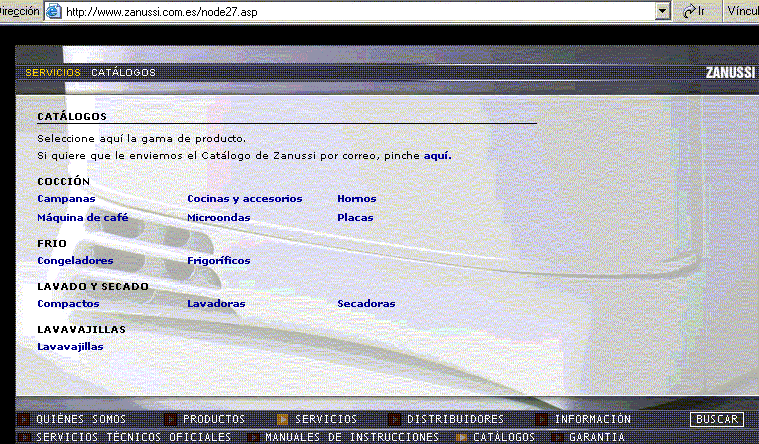Click the Internet Explorer page icon in address bar
This screenshot has height=444, width=759.
tap(53, 11)
